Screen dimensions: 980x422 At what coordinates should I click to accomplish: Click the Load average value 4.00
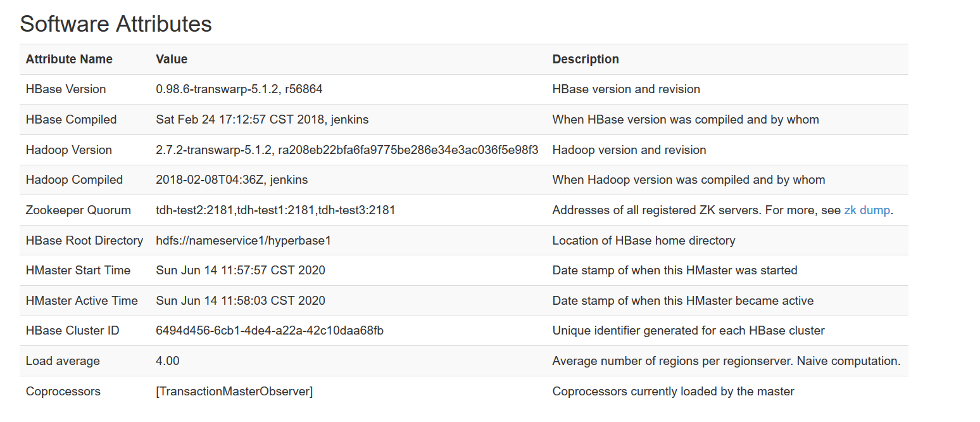pyautogui.click(x=168, y=361)
